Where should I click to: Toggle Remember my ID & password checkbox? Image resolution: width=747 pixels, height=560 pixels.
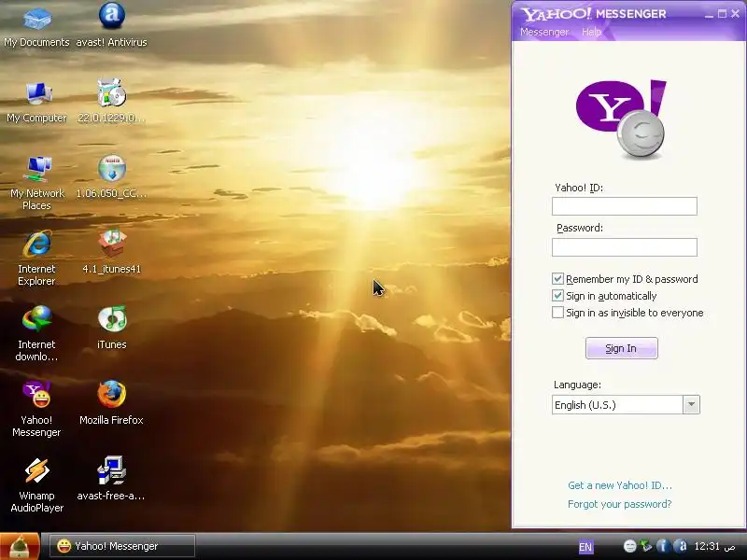point(557,278)
